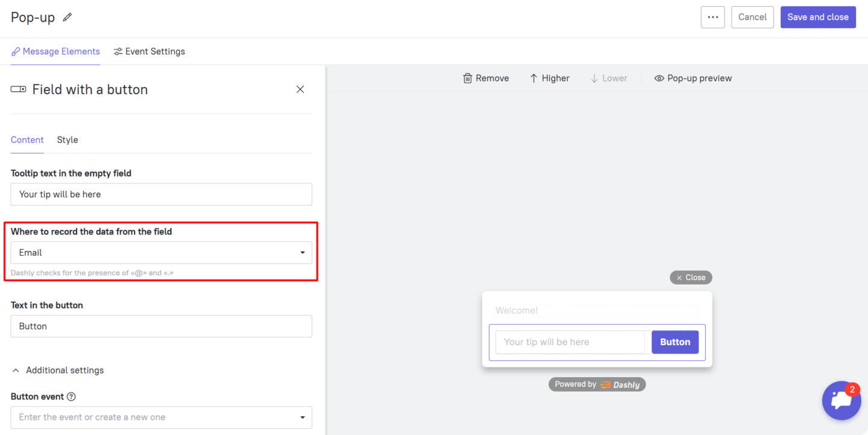Image resolution: width=868 pixels, height=435 pixels.
Task: Click the trash Remove icon
Action: click(x=467, y=78)
